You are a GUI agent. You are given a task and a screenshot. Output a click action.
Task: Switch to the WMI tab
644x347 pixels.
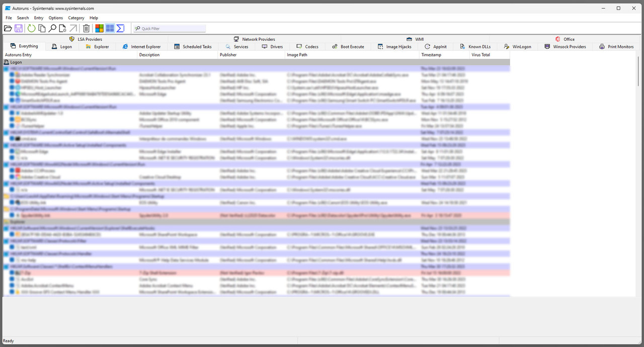coord(415,39)
